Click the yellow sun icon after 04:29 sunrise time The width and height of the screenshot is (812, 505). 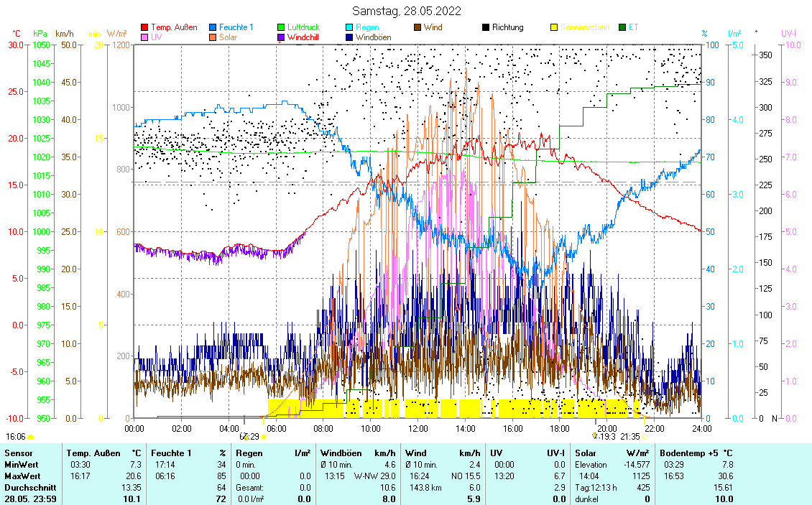coord(264,437)
